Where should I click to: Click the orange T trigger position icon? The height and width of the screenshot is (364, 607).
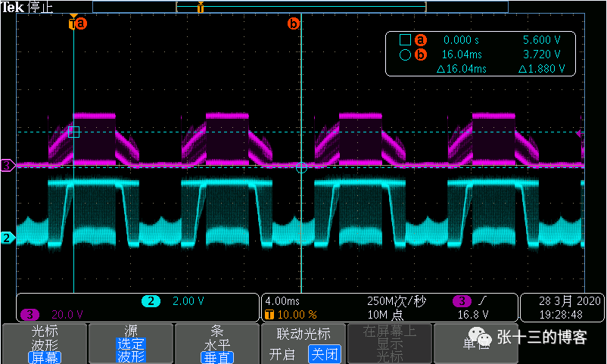[x=269, y=315]
